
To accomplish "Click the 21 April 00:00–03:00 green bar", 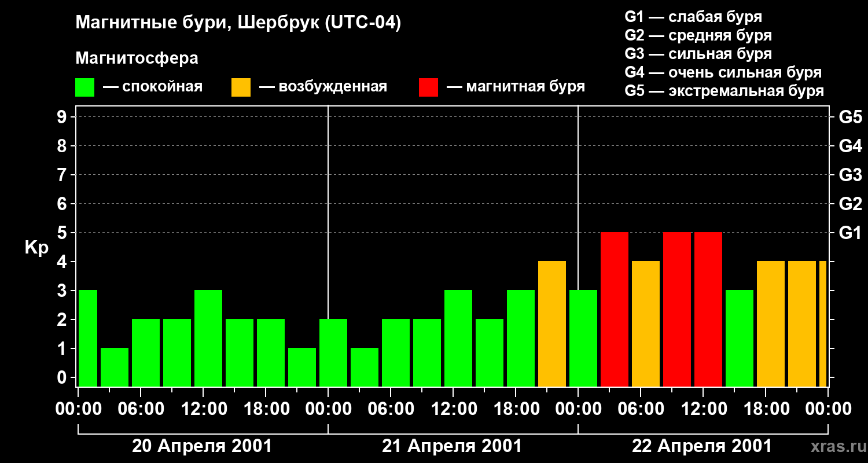I will click(333, 352).
